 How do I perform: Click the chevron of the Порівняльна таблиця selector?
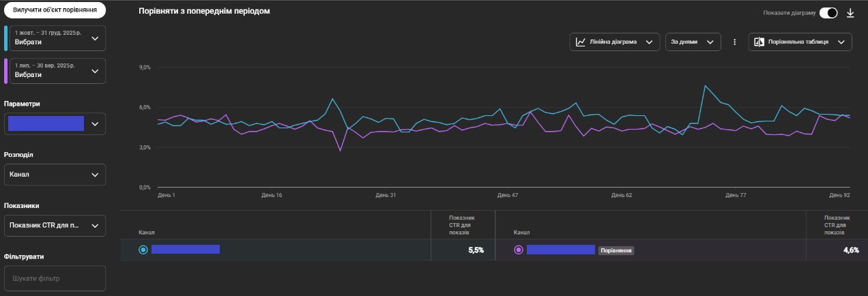coord(841,42)
